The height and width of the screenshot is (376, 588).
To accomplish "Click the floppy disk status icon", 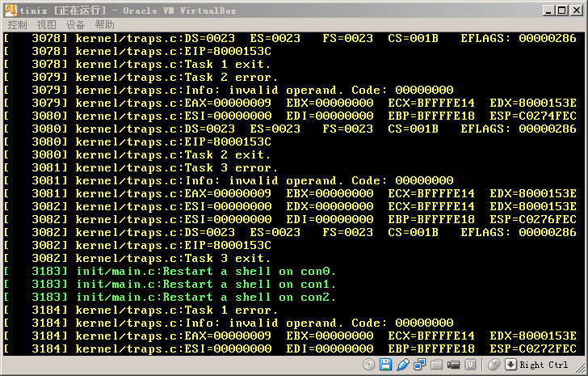I will (x=385, y=365).
